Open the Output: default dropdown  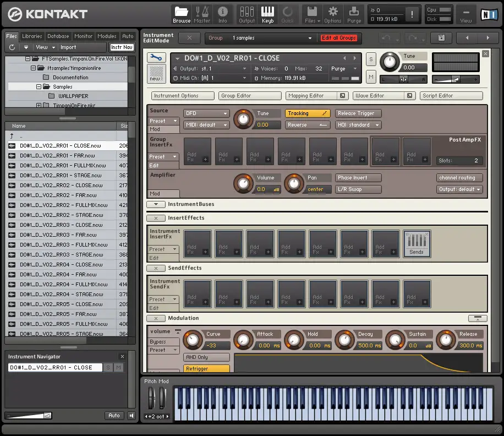click(459, 189)
